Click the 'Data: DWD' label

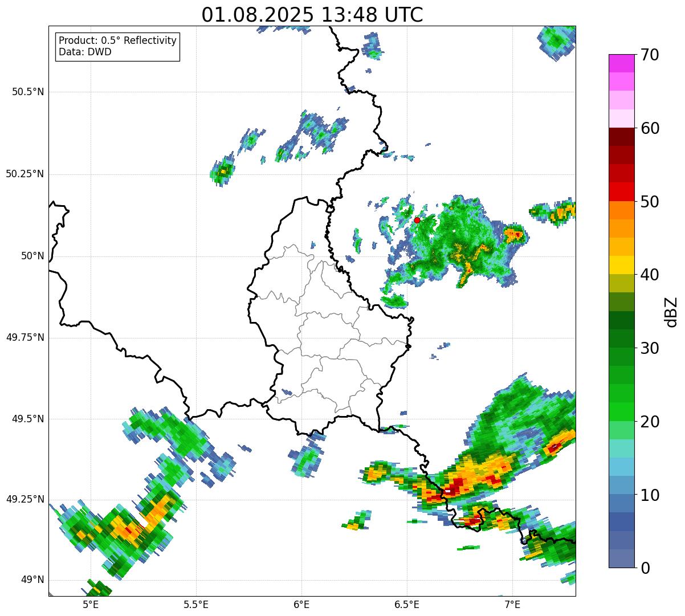click(x=85, y=52)
